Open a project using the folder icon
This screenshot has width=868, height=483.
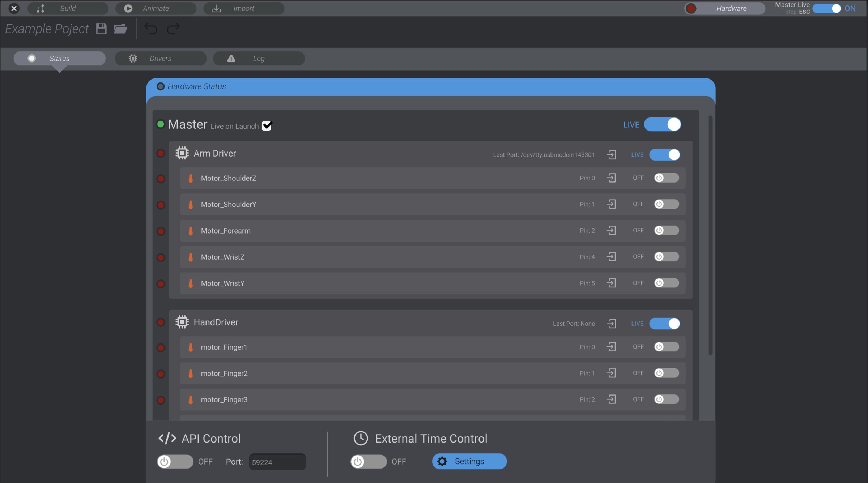[120, 29]
